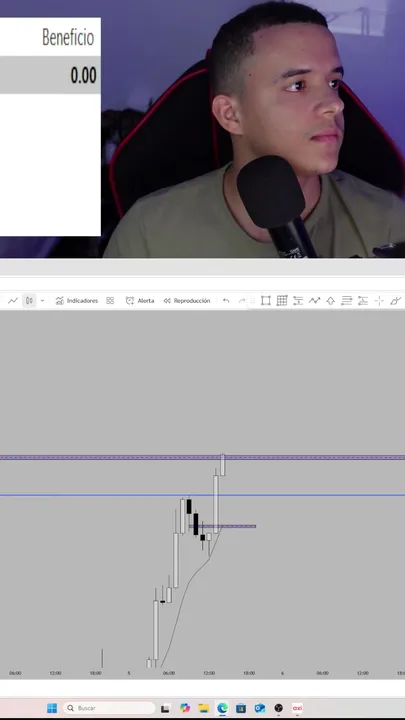Click the Buscar taskbar search box

coord(109,708)
